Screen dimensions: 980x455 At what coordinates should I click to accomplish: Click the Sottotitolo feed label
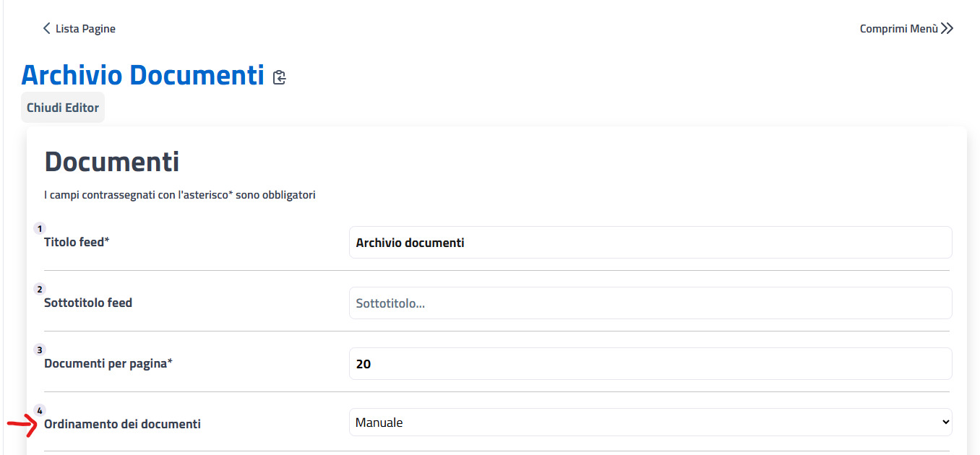pos(88,303)
